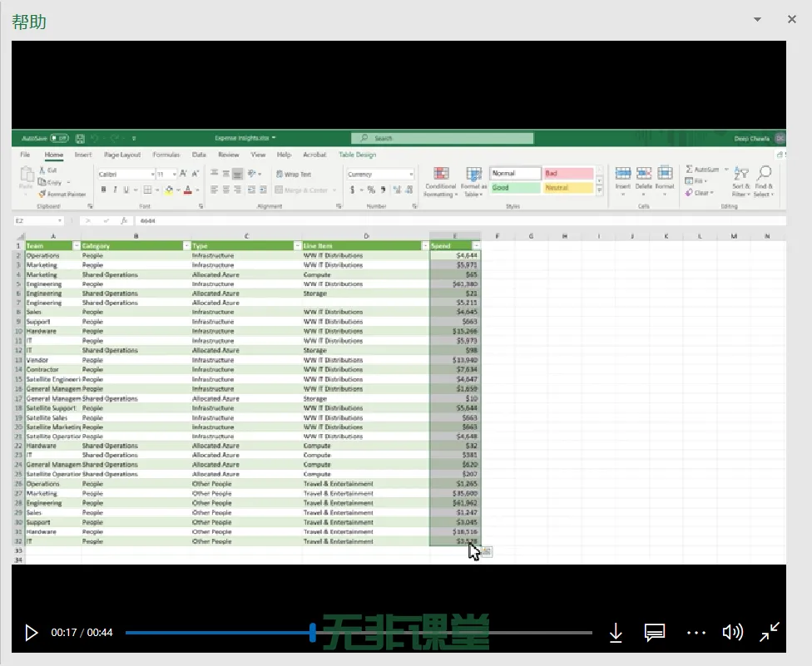
Task: Open the video's more options menu
Action: [x=696, y=633]
